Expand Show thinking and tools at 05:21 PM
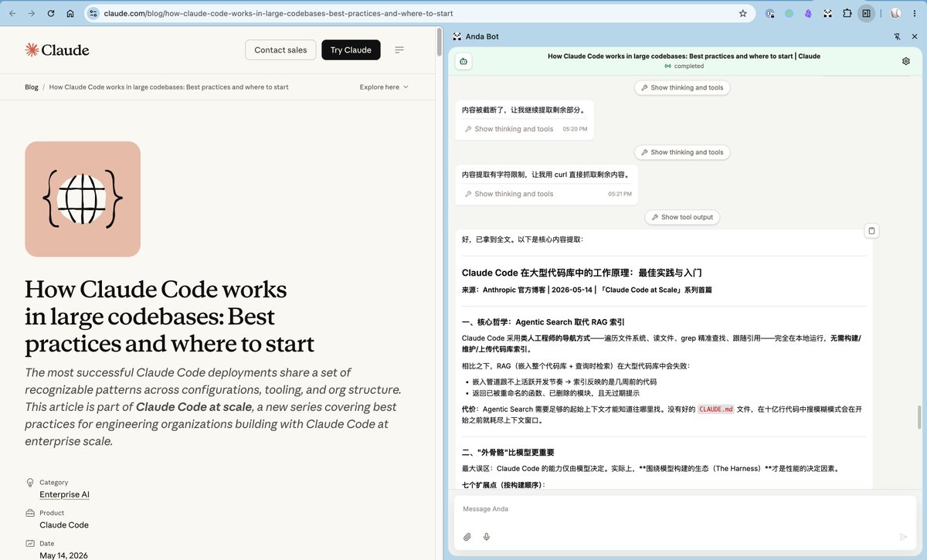Image resolution: width=927 pixels, height=560 pixels. pyautogui.click(x=509, y=194)
